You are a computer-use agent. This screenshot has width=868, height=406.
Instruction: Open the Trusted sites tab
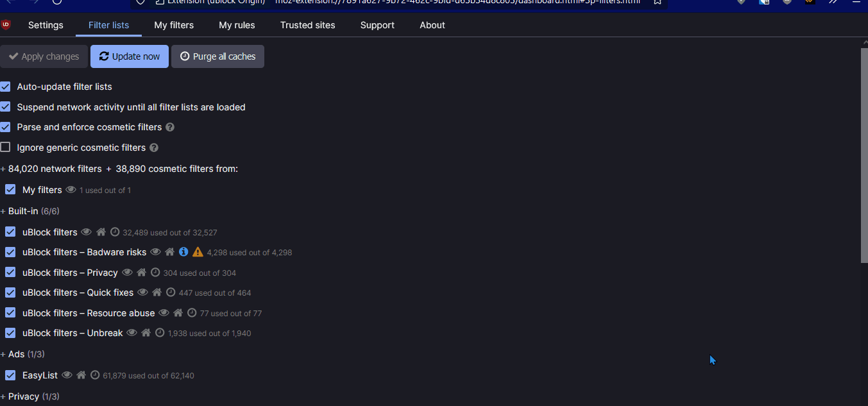coord(307,25)
